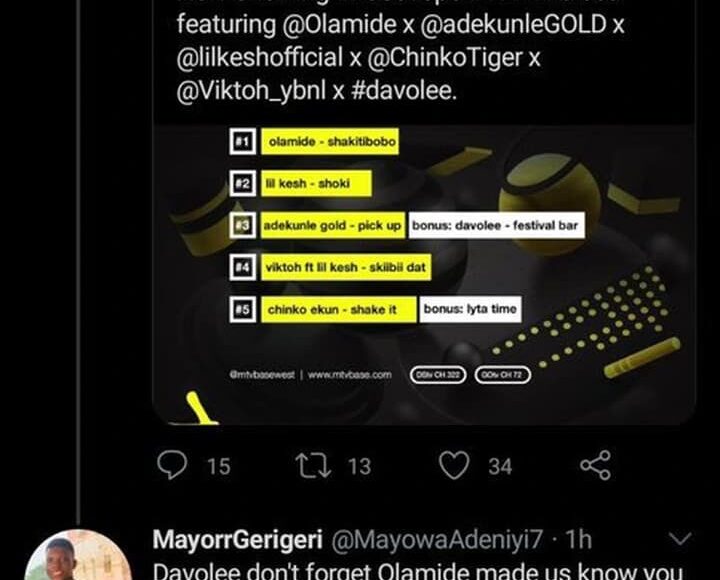View the 13 retweets count
Image resolution: width=720 pixels, height=580 pixels.
pos(359,467)
